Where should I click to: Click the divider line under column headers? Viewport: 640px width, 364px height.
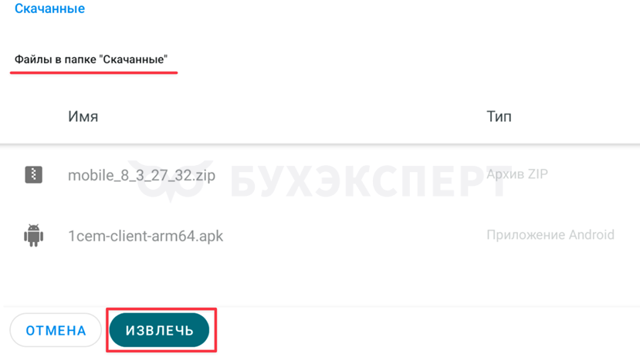click(320, 143)
